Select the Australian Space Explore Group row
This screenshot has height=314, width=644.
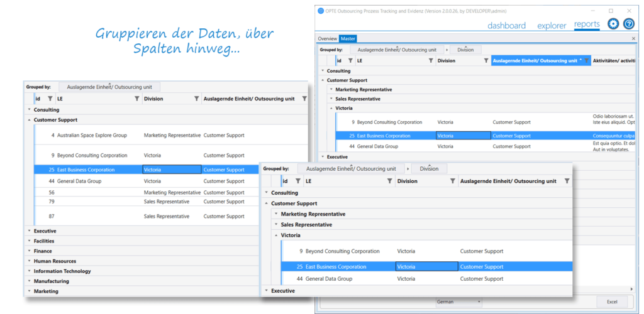[x=92, y=135]
